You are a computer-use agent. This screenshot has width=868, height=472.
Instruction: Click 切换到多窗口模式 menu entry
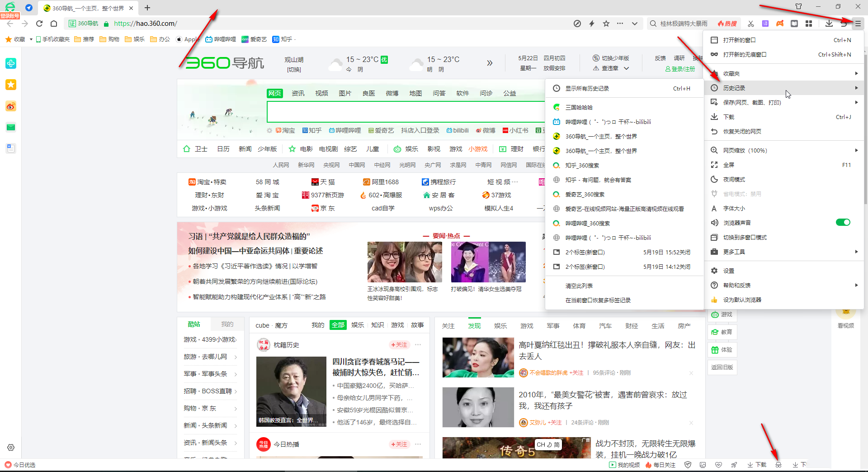click(784, 237)
